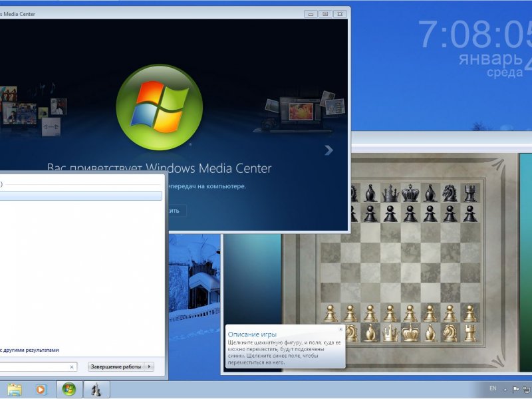
Task: Pick the black bishop beside the black queen
Action: [x=370, y=193]
